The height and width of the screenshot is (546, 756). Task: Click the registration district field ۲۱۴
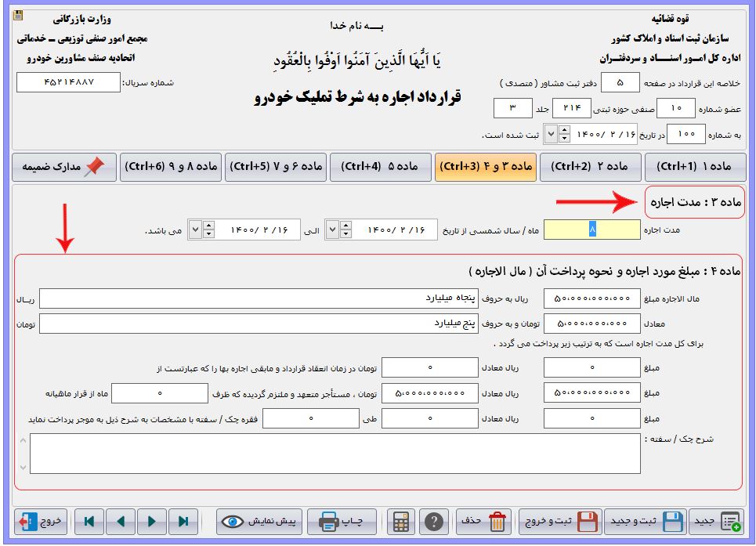572,108
